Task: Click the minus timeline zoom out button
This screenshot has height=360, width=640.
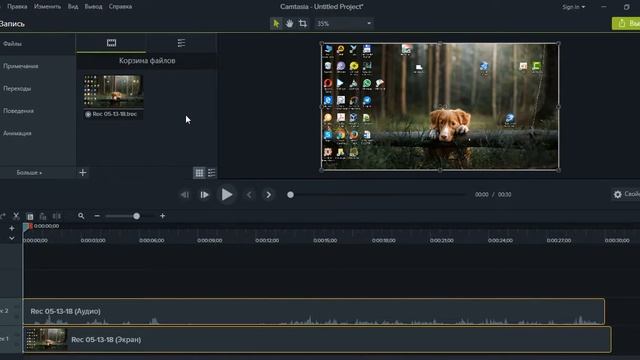Action: 97,216
